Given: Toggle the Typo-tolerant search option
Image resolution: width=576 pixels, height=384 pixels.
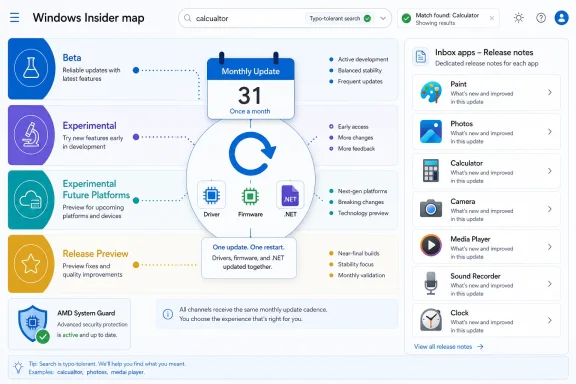Looking at the screenshot, I should (340, 18).
